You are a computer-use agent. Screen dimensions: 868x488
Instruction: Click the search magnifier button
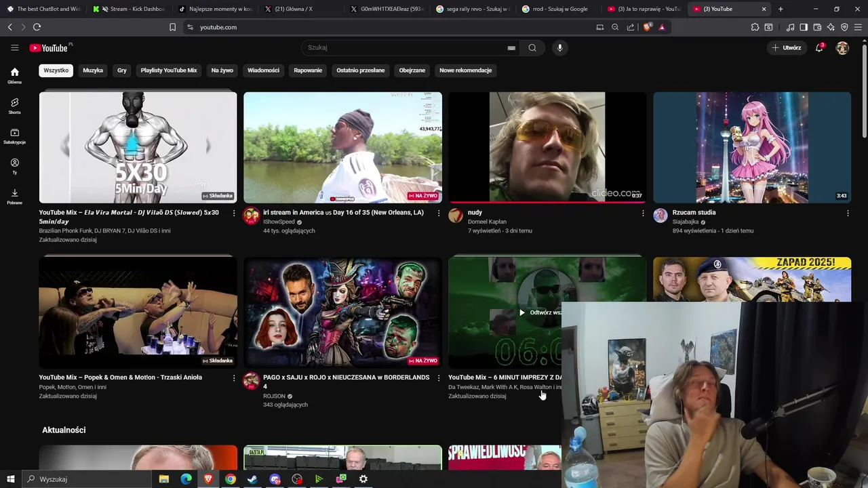click(532, 47)
